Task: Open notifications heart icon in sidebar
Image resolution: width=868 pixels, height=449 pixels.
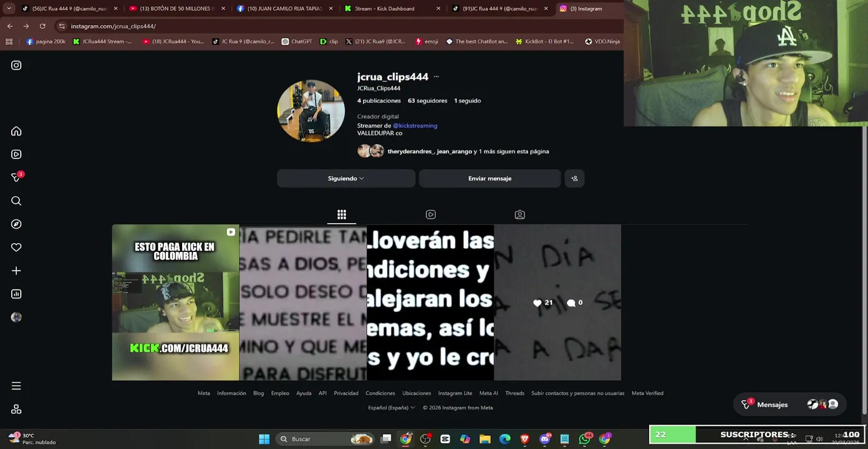Action: click(16, 248)
